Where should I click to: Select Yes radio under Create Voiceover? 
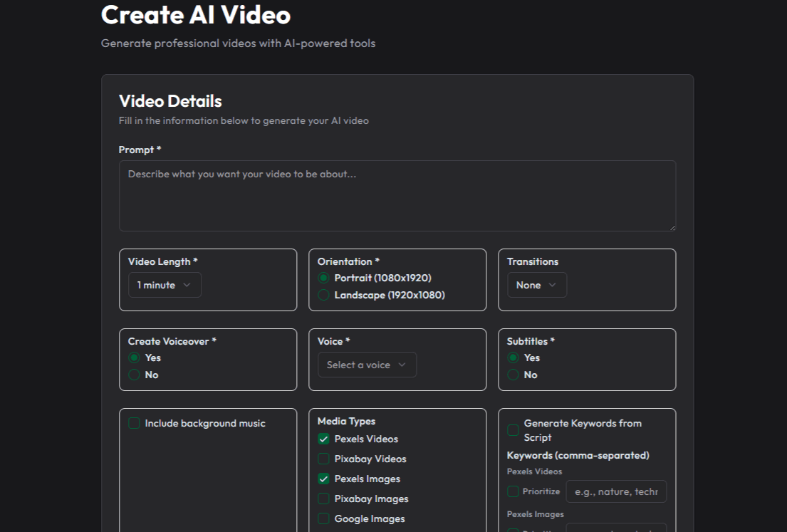(x=134, y=358)
